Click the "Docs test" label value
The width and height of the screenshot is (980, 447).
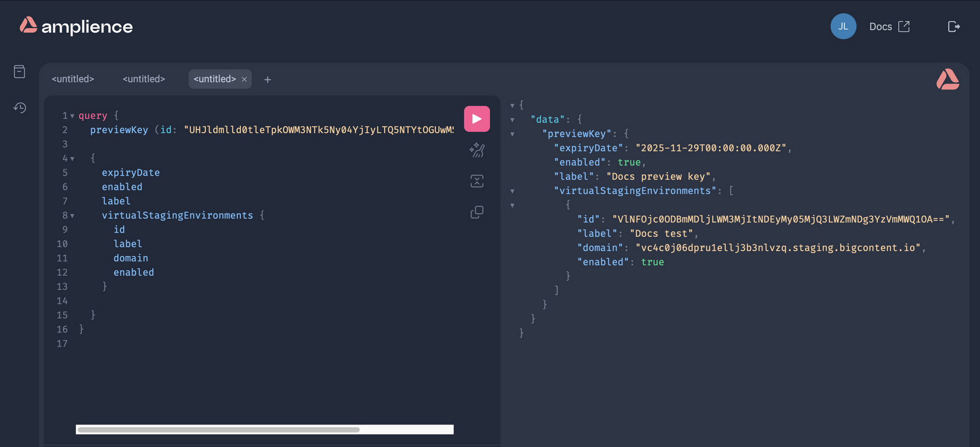pos(661,234)
